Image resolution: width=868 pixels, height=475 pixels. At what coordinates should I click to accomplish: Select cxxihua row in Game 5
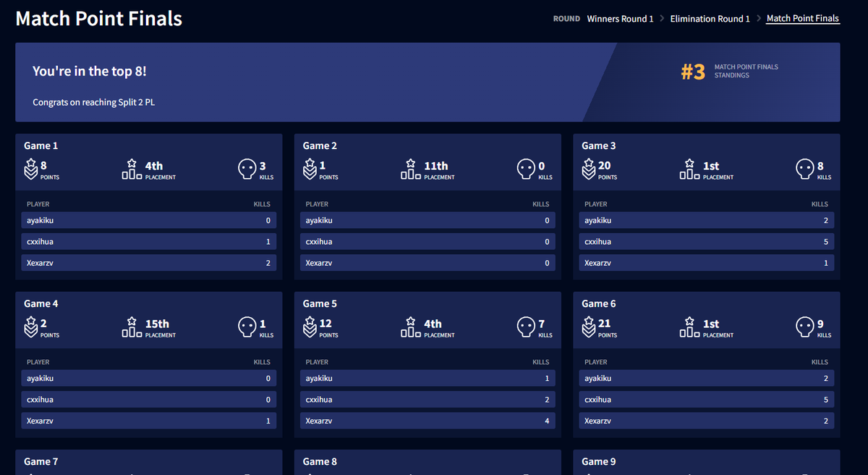(x=427, y=400)
